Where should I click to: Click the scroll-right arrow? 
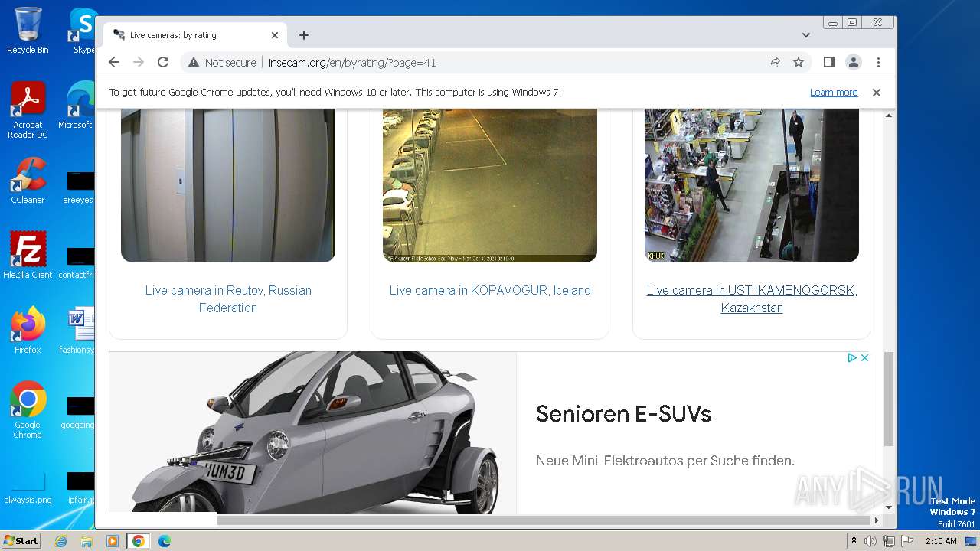(x=877, y=520)
